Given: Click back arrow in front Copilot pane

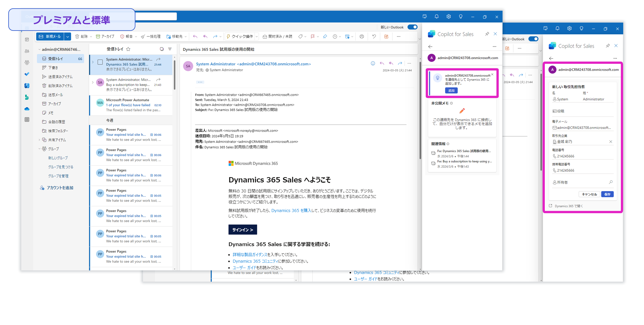Looking at the screenshot, I should (x=430, y=46).
